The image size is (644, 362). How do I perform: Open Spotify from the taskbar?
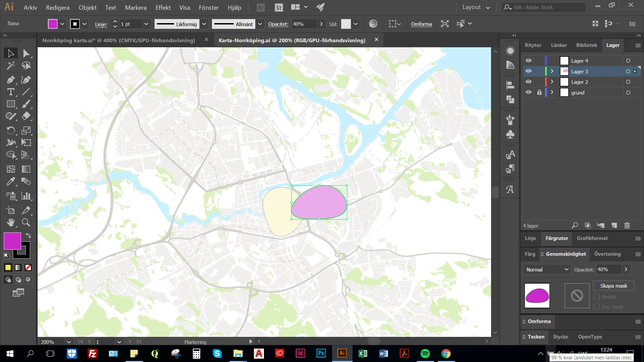(x=425, y=353)
